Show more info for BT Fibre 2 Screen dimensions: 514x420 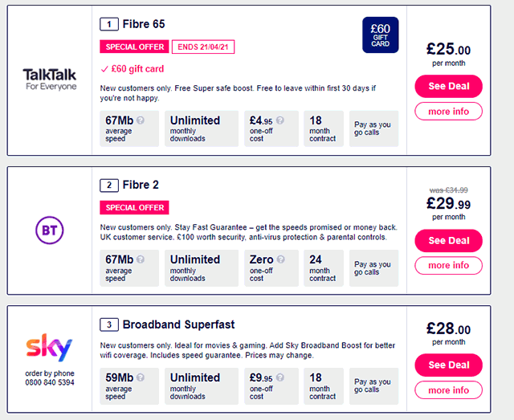(x=448, y=265)
